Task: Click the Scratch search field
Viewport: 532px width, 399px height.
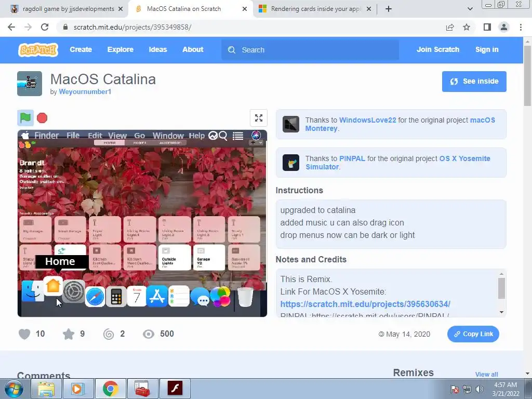Action: [310, 50]
